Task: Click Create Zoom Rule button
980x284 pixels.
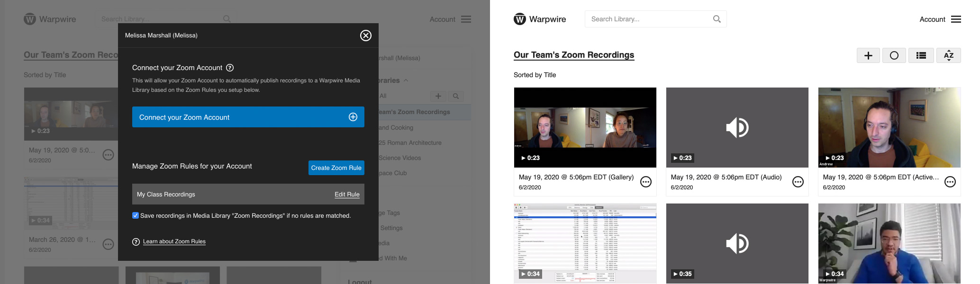Action: coord(336,168)
